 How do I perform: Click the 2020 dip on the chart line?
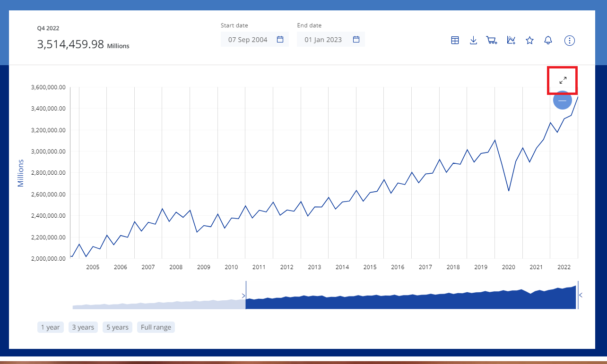[509, 191]
